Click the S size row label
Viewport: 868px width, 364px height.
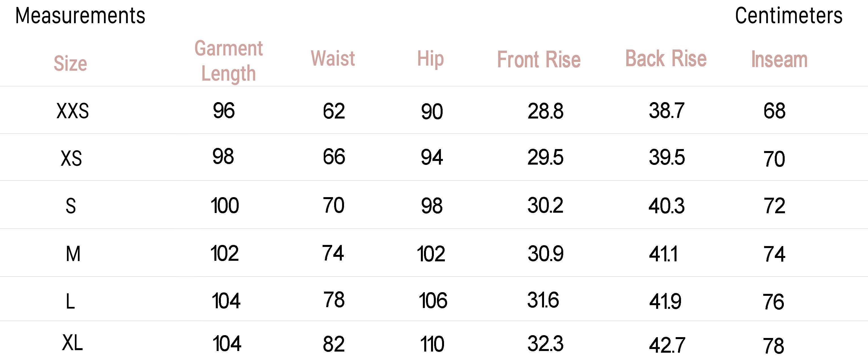click(70, 206)
